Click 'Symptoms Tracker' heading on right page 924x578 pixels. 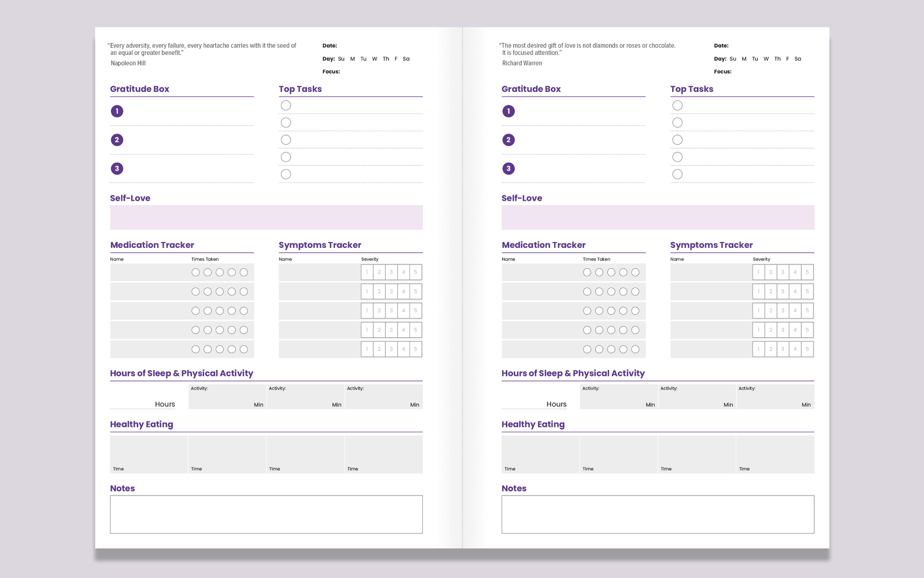coord(712,245)
